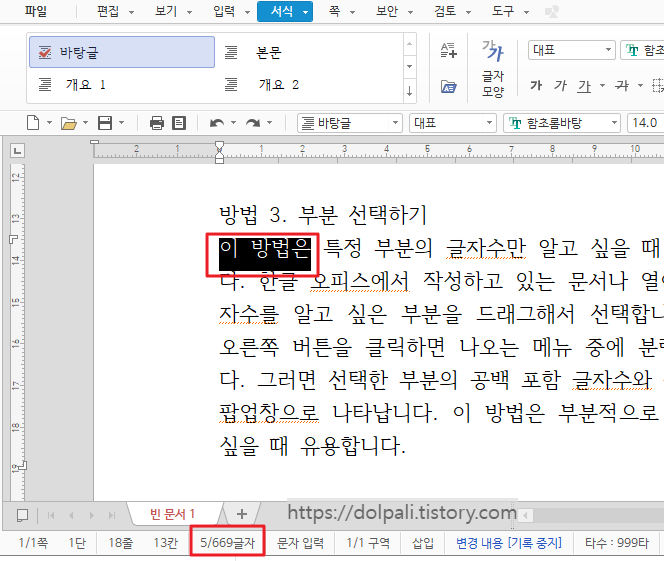Click the print icon
Image resolution: width=664 pixels, height=561 pixels.
click(157, 123)
